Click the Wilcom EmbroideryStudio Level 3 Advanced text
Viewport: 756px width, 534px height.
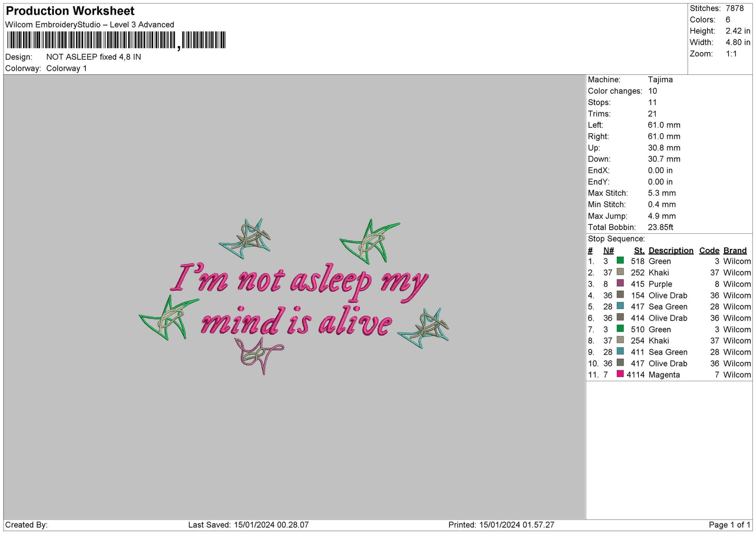[x=89, y=25]
